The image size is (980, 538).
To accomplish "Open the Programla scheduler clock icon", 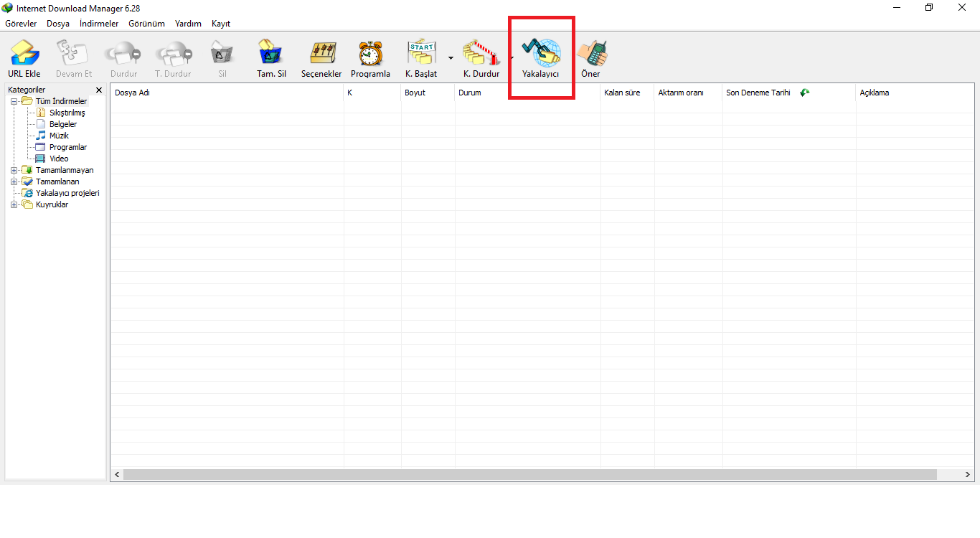I will point(370,54).
